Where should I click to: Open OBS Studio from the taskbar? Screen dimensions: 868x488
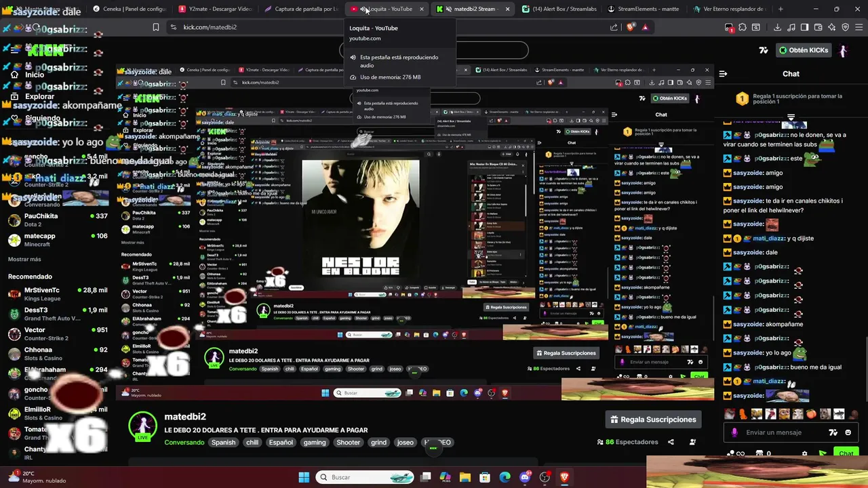click(x=545, y=477)
